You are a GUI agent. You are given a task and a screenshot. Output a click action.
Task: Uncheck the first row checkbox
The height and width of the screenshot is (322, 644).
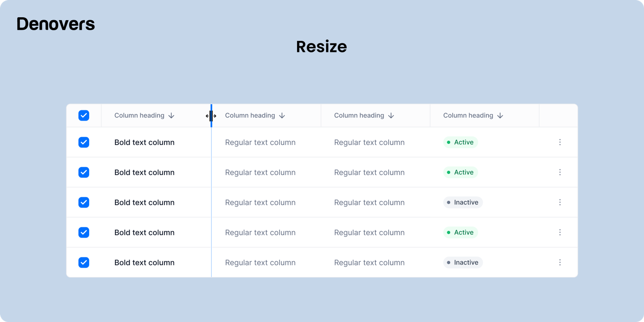84,142
